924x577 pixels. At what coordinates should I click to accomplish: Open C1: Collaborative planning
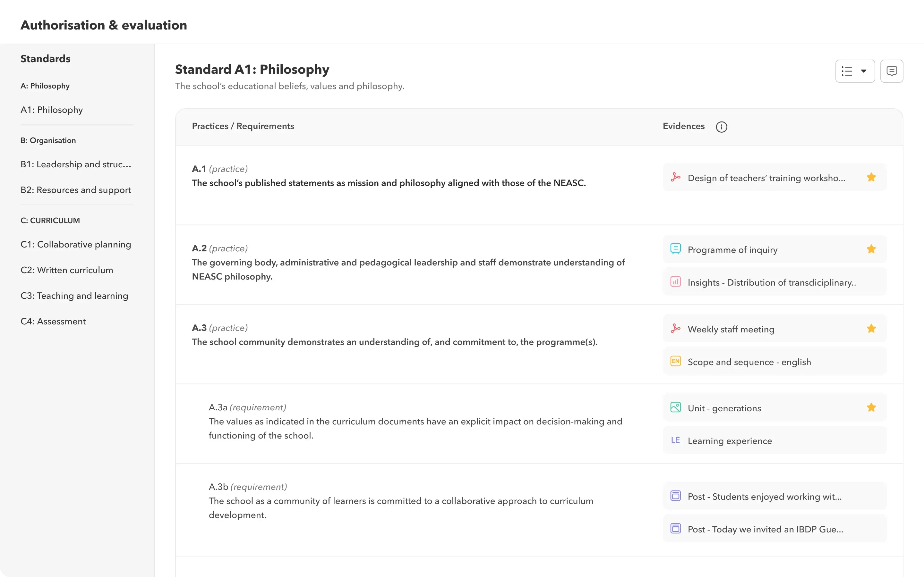pyautogui.click(x=75, y=244)
